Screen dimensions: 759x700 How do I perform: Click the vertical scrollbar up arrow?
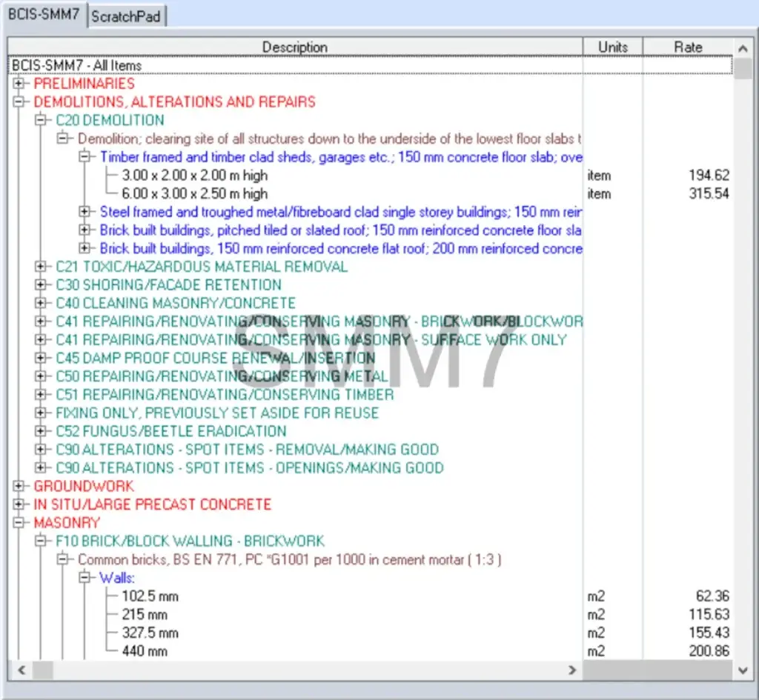tap(743, 48)
